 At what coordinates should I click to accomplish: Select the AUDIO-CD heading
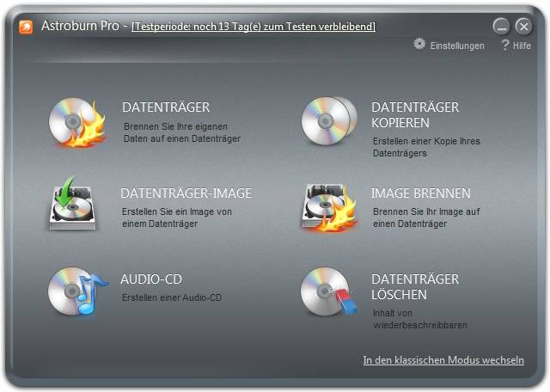(151, 279)
